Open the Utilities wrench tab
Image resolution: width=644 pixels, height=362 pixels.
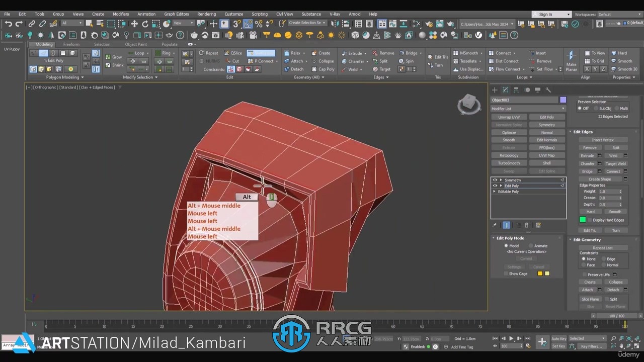point(548,90)
